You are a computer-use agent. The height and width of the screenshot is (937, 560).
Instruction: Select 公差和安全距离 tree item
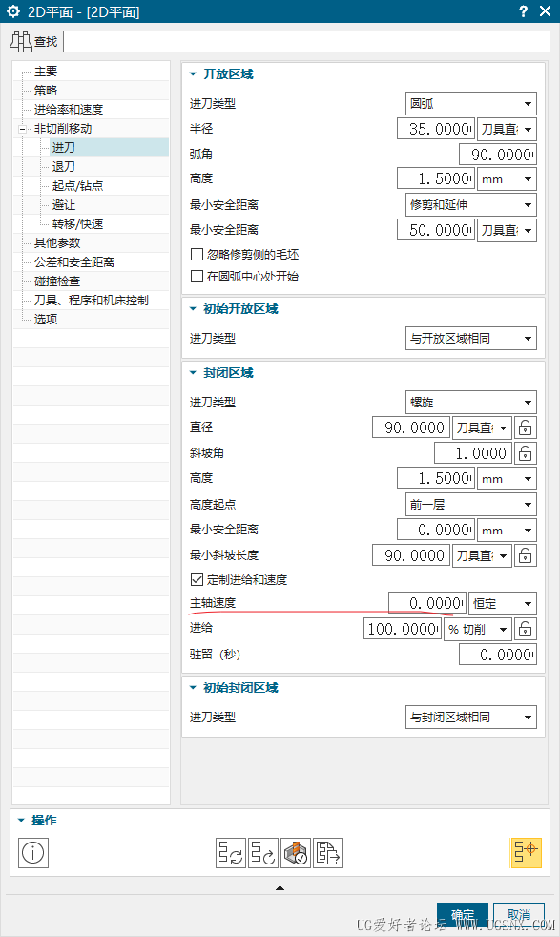coord(74,262)
